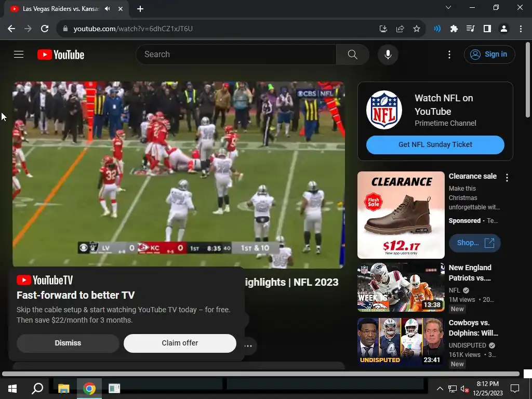
Task: Click Claim offer for YouTube TV
Action: [180, 343]
